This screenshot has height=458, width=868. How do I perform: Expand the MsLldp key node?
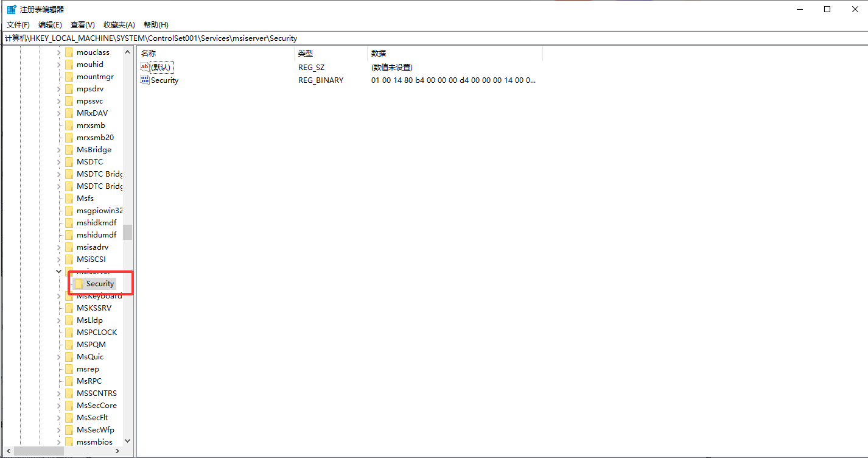(x=59, y=320)
